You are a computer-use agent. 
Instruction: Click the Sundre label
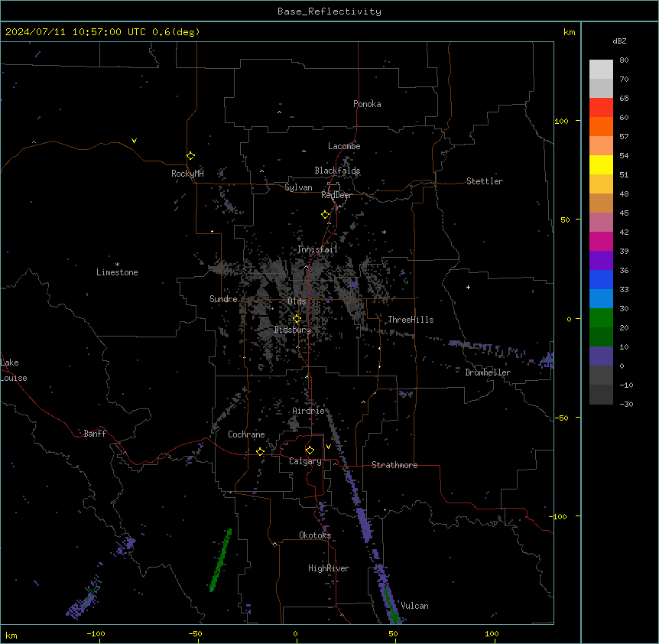click(x=223, y=299)
